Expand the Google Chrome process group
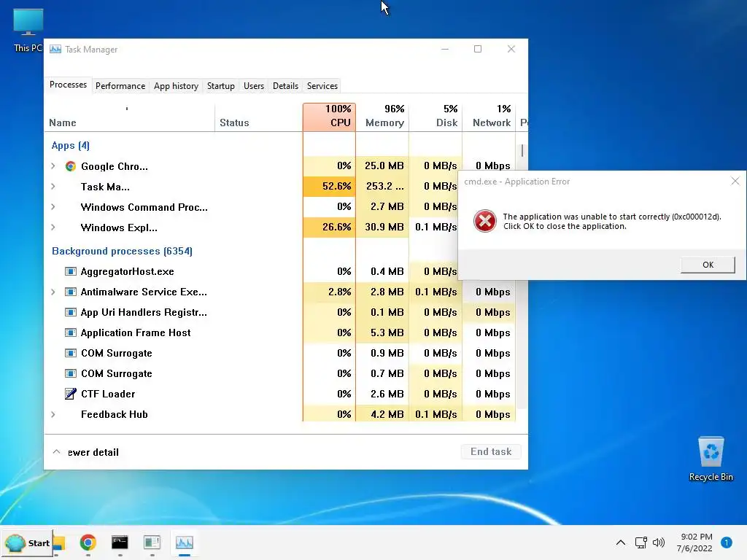The height and width of the screenshot is (560, 747). [53, 166]
